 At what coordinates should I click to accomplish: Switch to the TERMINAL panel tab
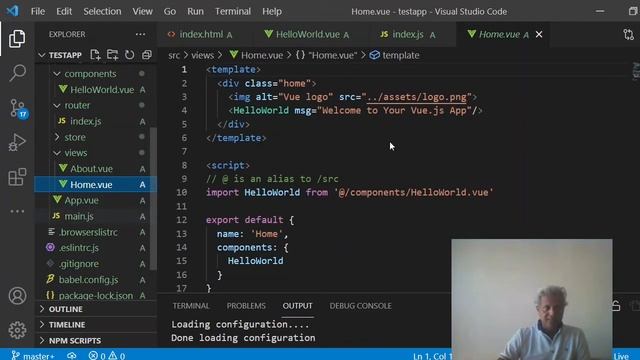(191, 306)
